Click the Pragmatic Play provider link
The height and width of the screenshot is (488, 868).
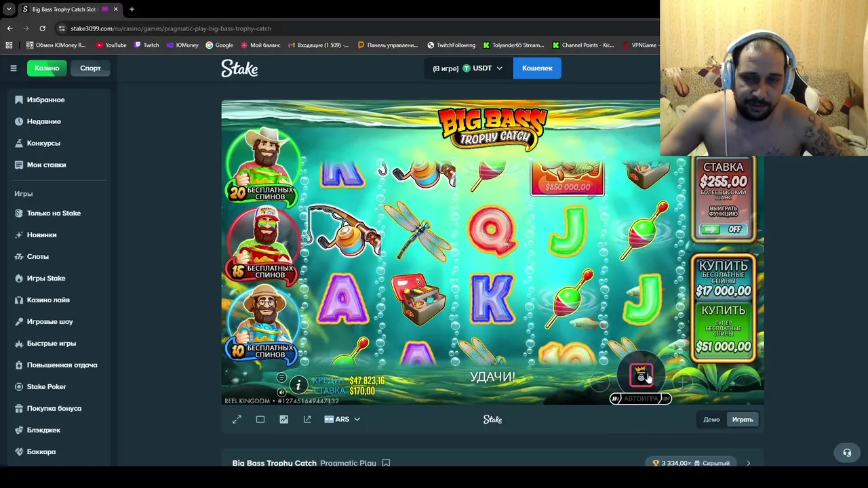coord(348,463)
